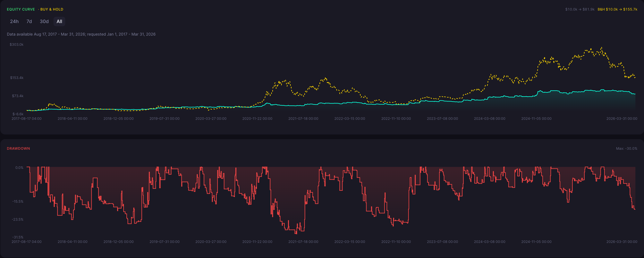Click the $73.4k y-axis label
This screenshot has width=644, height=258.
18,96
